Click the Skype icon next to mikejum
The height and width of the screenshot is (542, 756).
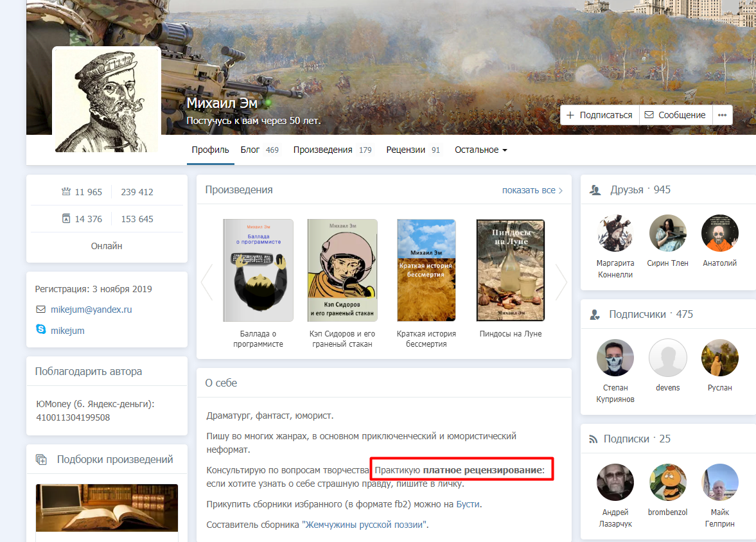[41, 329]
